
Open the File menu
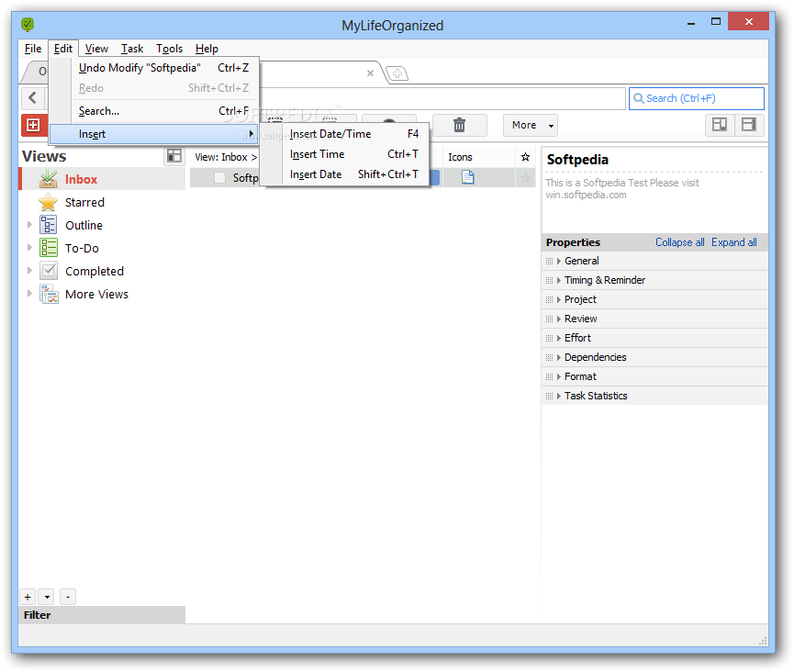33,49
